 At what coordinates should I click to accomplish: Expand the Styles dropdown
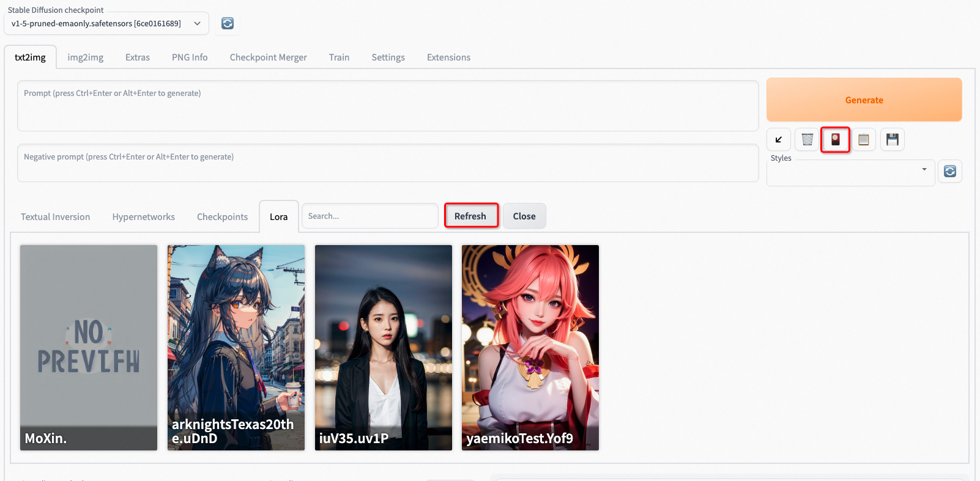(850, 172)
